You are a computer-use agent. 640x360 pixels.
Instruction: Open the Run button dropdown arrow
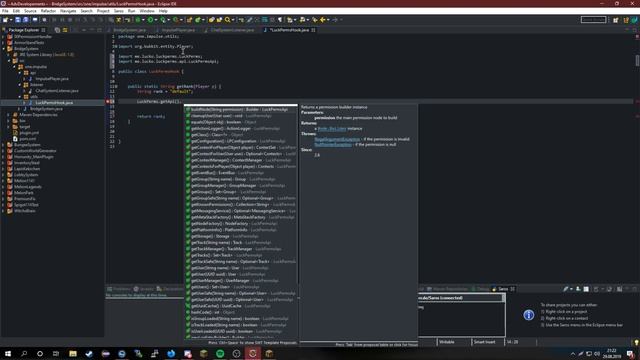[156, 20]
